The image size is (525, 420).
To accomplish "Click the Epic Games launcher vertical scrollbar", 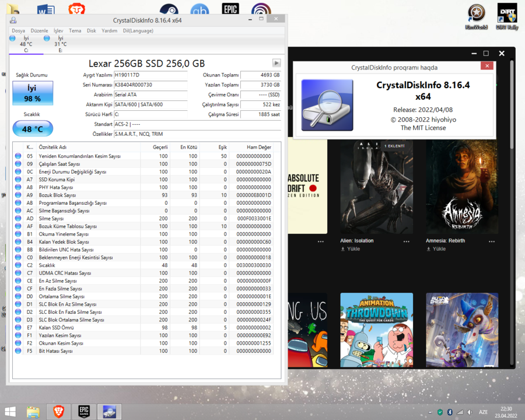I will click(x=512, y=104).
